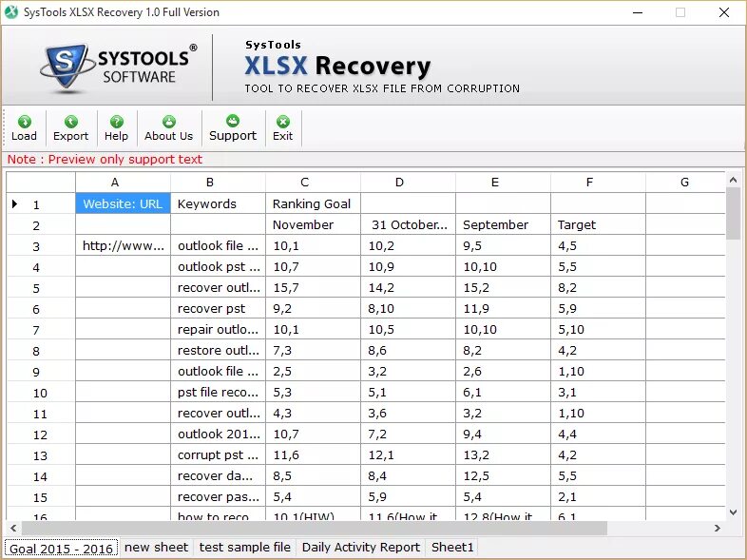Click the horizontal scrollbar right arrow
Viewport: 747px width, 560px height.
point(718,528)
